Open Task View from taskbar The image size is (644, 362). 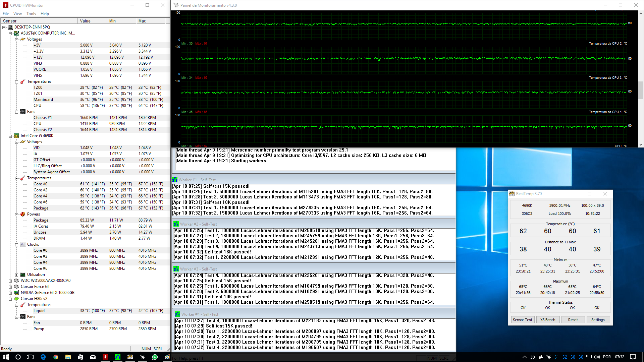(31, 357)
